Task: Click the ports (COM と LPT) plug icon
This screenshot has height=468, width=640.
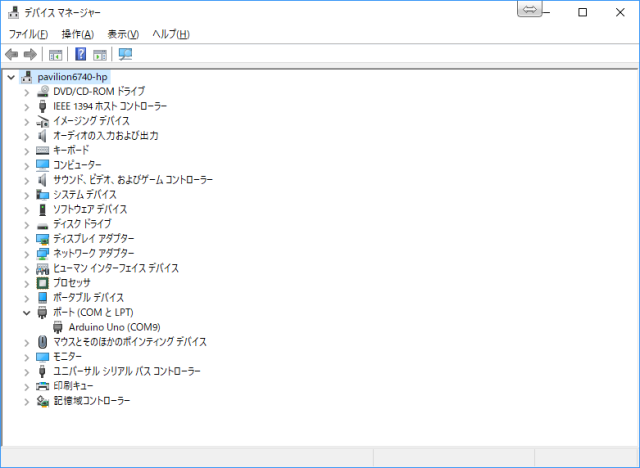Action: (42, 313)
